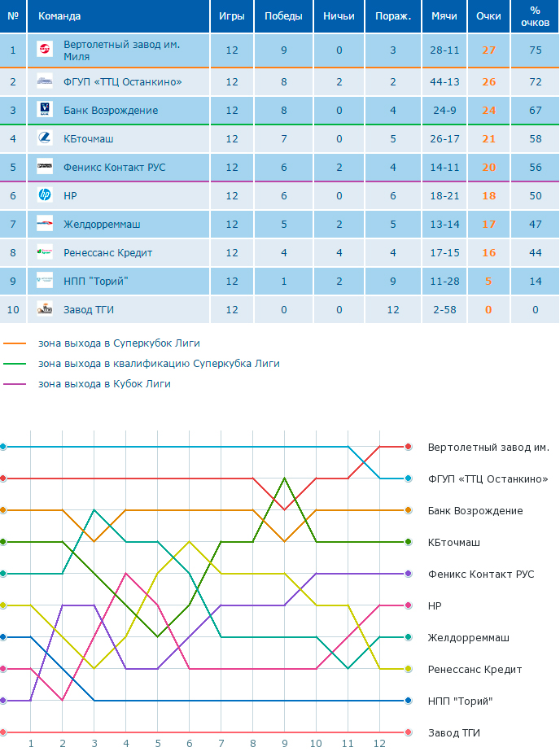Click goals cell 2-58 for Завод ТГИ
The width and height of the screenshot is (560, 756).
[444, 309]
